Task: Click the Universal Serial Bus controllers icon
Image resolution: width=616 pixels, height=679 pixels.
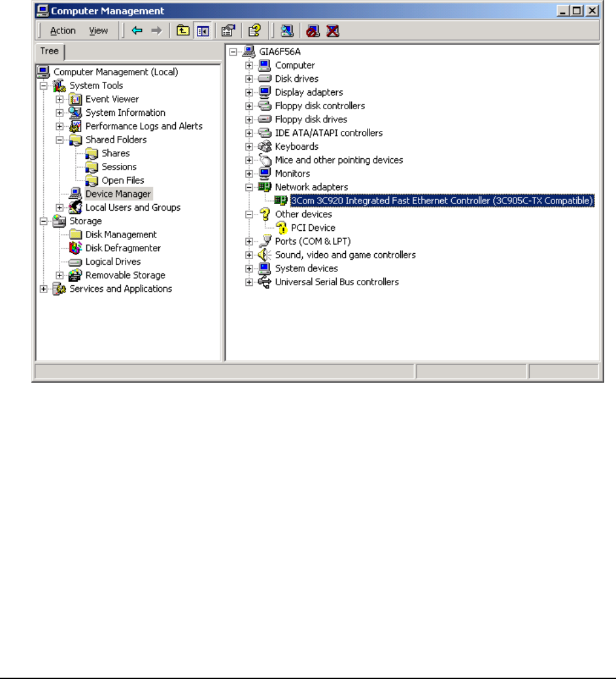Action: click(264, 282)
